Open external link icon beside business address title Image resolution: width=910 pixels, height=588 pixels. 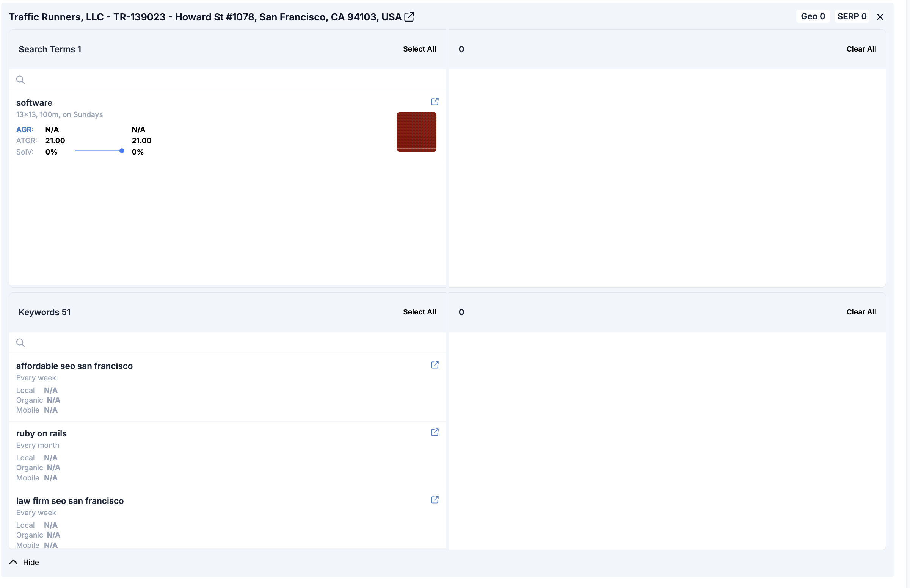click(x=409, y=17)
